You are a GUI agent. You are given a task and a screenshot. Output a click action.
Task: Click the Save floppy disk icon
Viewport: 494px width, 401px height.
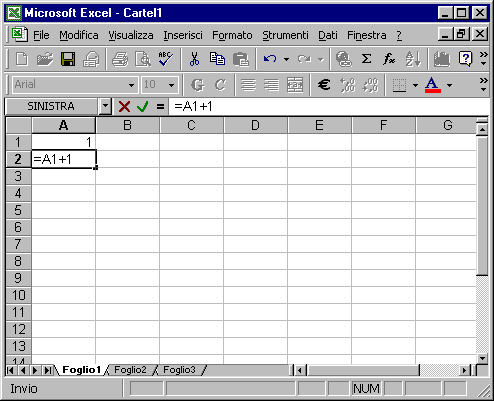(68, 59)
